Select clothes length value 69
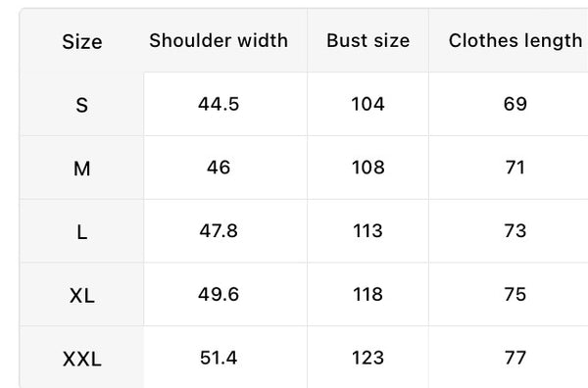 (515, 104)
